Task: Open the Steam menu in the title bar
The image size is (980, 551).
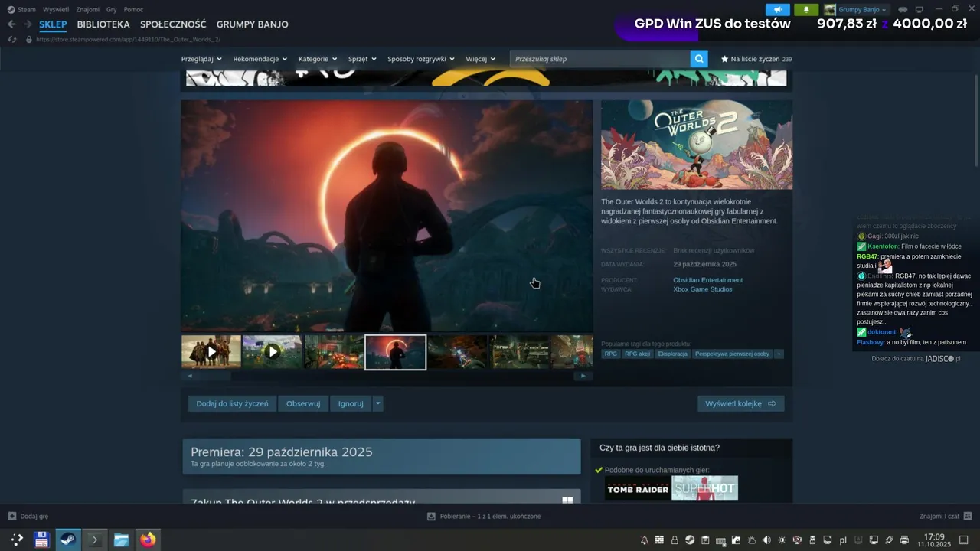Action: click(x=21, y=9)
